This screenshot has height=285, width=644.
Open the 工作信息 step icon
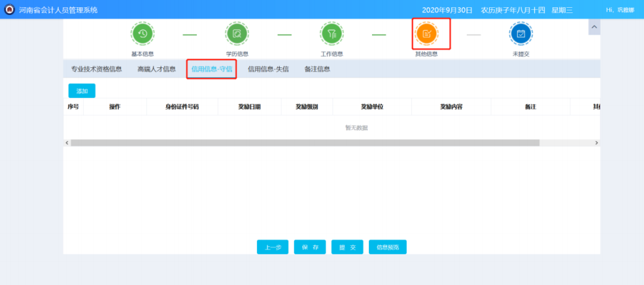(x=331, y=34)
